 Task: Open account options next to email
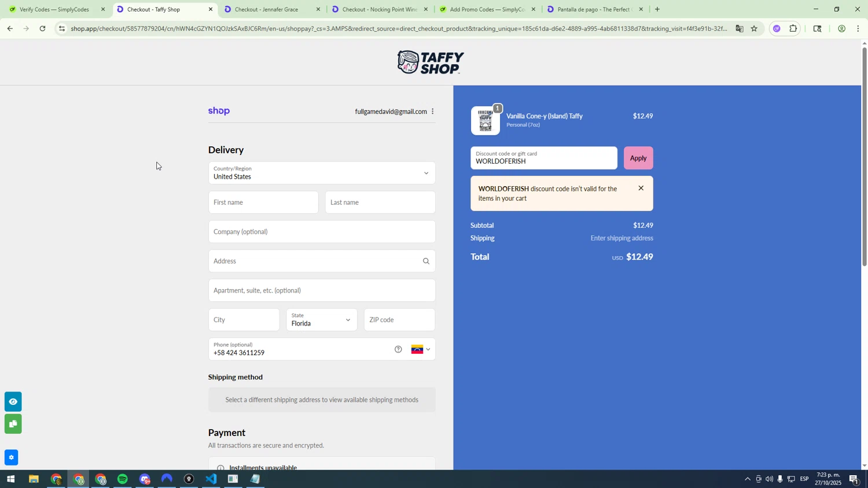(x=432, y=112)
